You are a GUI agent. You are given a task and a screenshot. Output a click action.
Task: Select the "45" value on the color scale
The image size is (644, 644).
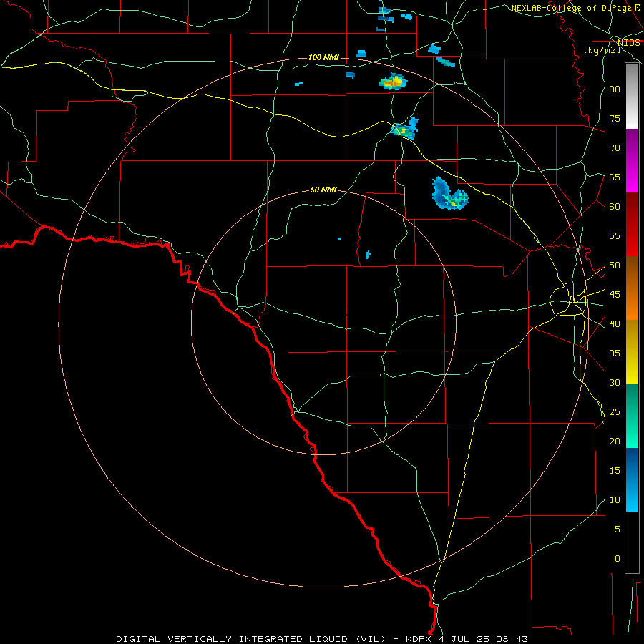615,295
